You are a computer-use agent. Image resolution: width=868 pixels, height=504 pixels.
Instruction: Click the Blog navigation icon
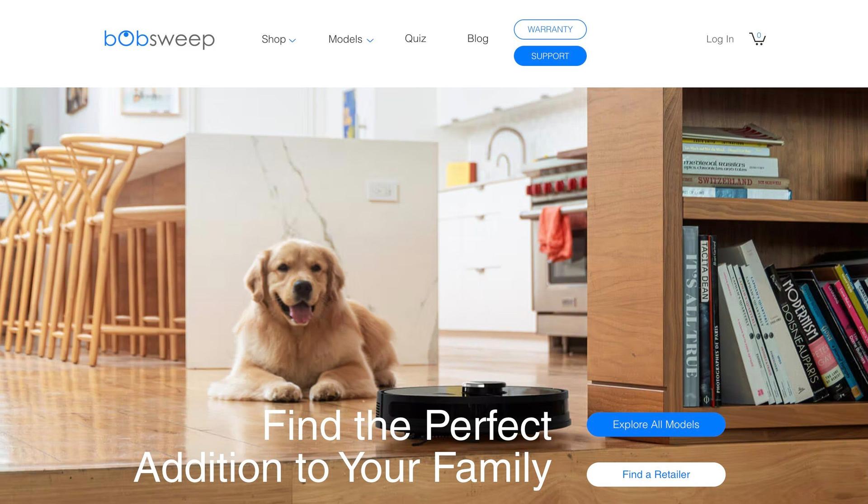pos(477,38)
